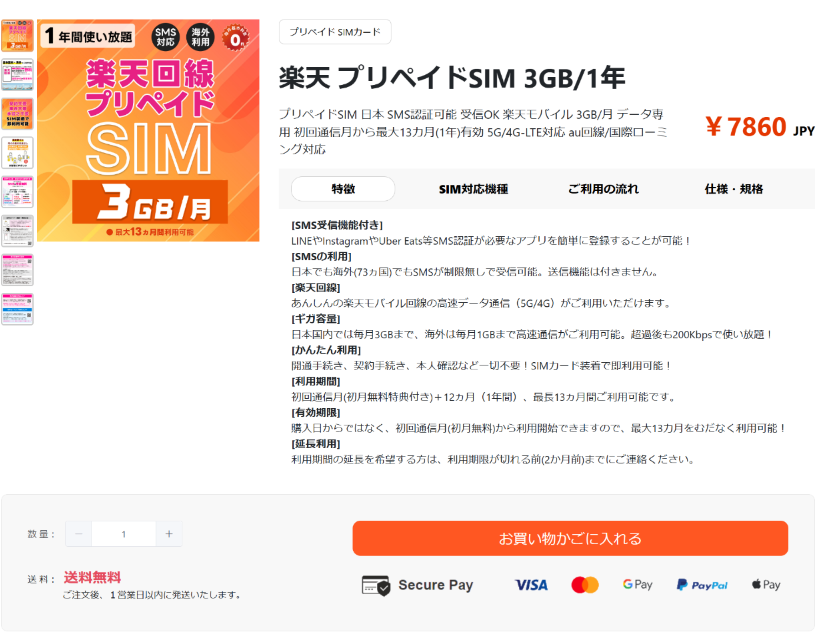
Task: Decrease quantity with the minus button
Action: (x=78, y=534)
